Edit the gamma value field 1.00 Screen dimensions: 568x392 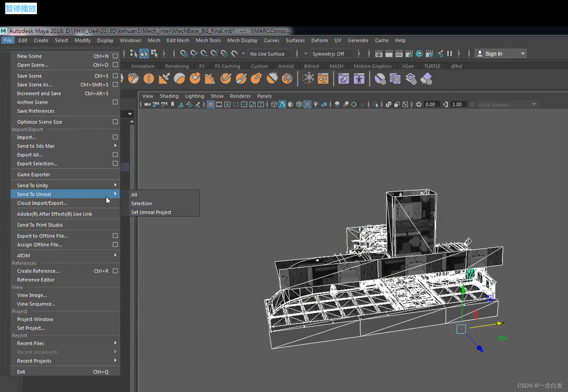[459, 105]
